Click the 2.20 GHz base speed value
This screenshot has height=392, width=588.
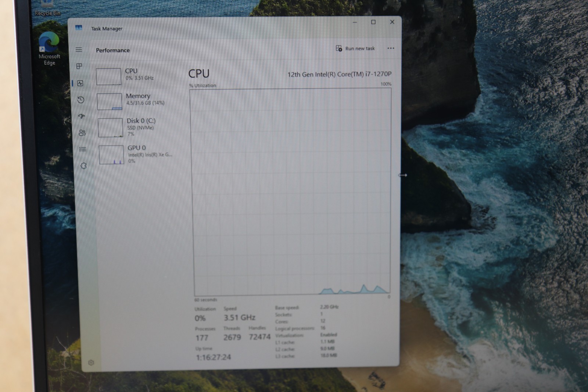329,307
